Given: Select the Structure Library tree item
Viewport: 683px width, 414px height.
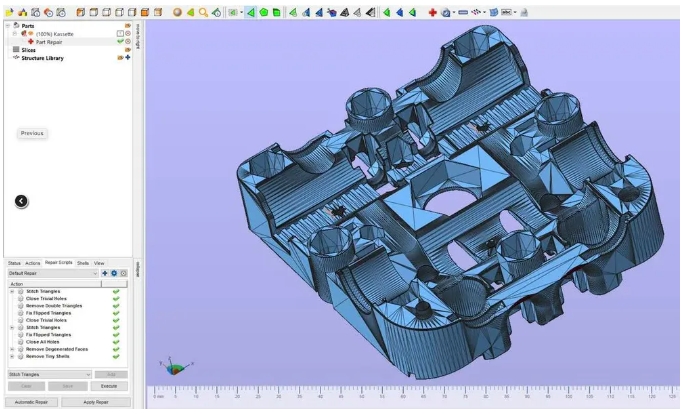Looking at the screenshot, I should pyautogui.click(x=42, y=58).
